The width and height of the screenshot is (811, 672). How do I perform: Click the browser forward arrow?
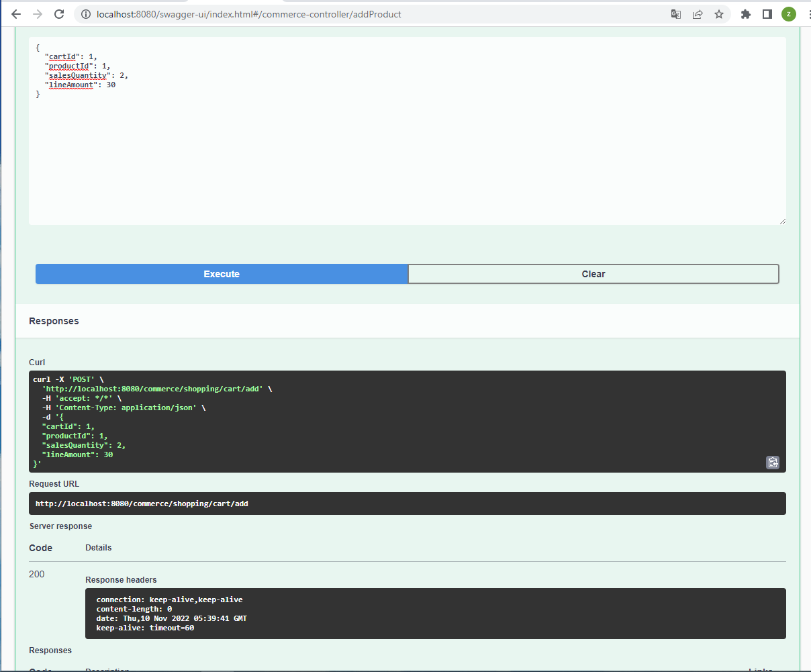pyautogui.click(x=38, y=14)
